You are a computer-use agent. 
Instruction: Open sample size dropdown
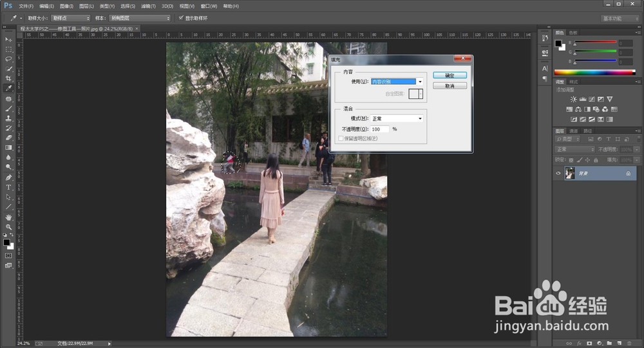click(x=71, y=18)
